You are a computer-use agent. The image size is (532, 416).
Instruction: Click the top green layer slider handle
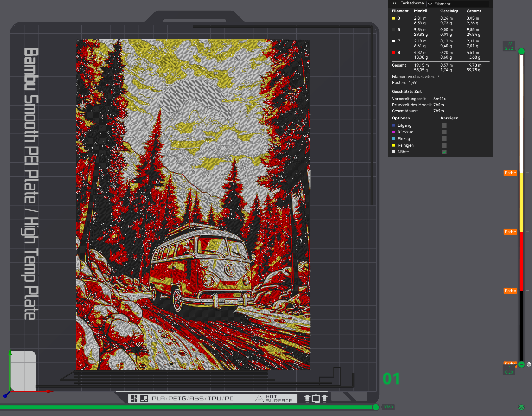point(522,51)
